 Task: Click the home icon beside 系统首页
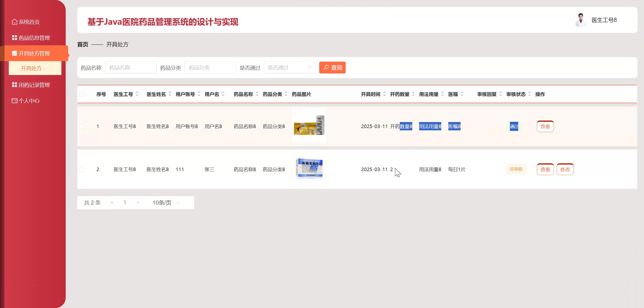(x=14, y=22)
